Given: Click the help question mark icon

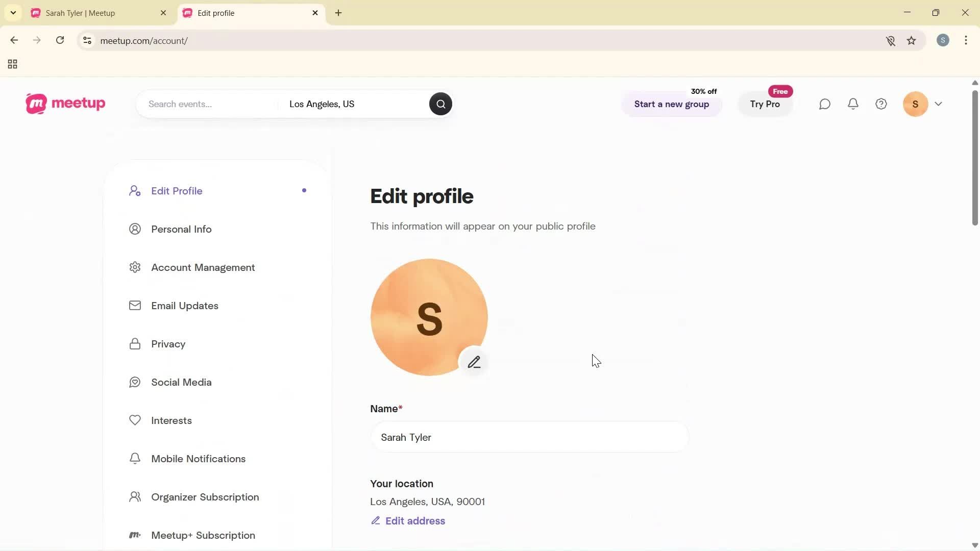Looking at the screenshot, I should click(881, 104).
